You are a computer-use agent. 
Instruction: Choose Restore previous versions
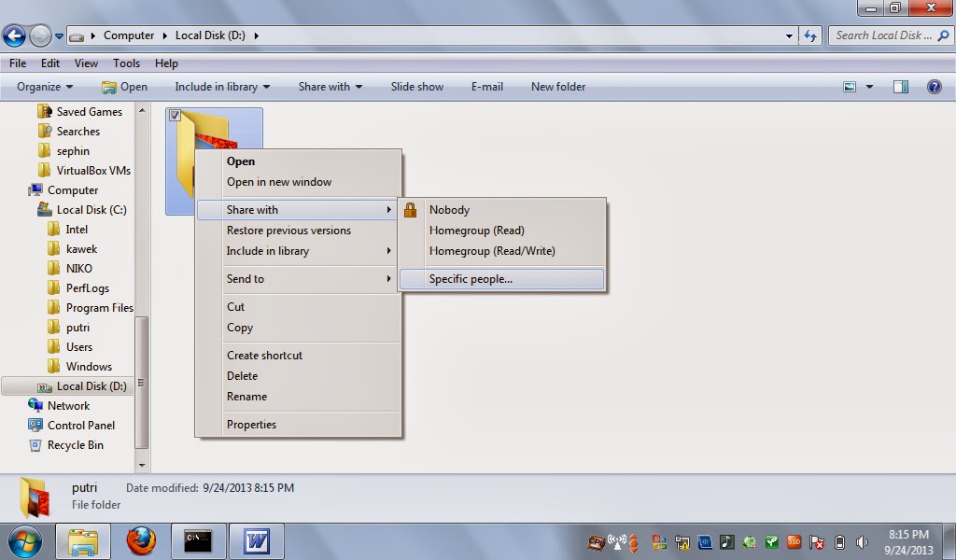[x=299, y=231]
